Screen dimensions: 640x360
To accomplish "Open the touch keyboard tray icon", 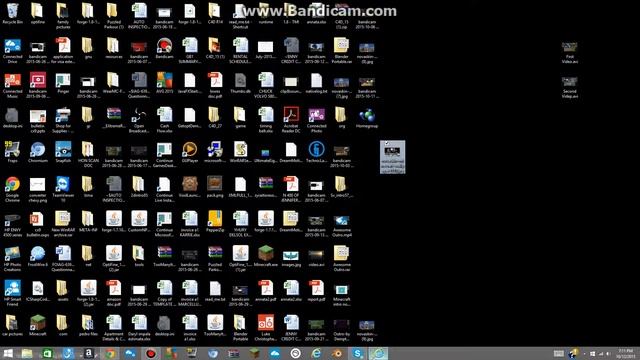I will (559, 353).
